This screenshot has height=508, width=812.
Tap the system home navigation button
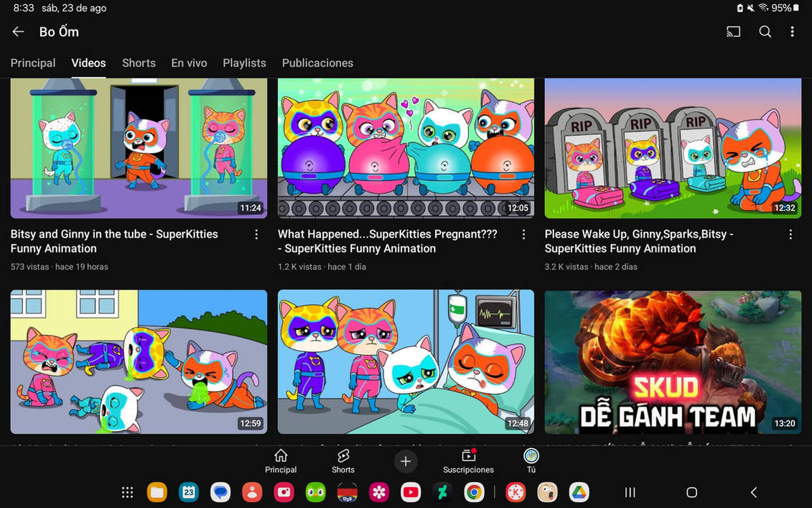point(692,492)
